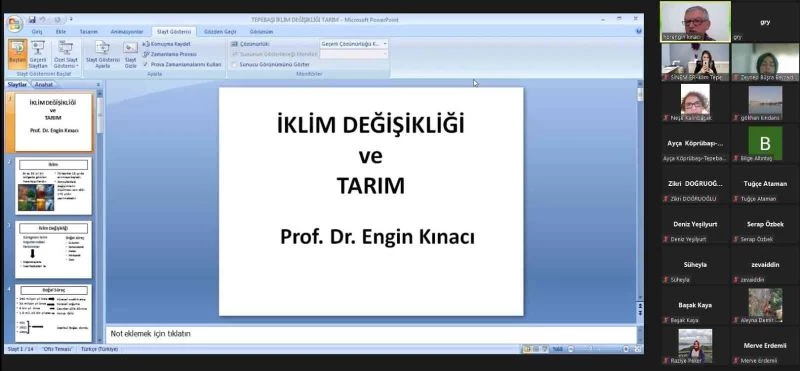Click previous slide arrow below the scrollbar

tap(640, 306)
